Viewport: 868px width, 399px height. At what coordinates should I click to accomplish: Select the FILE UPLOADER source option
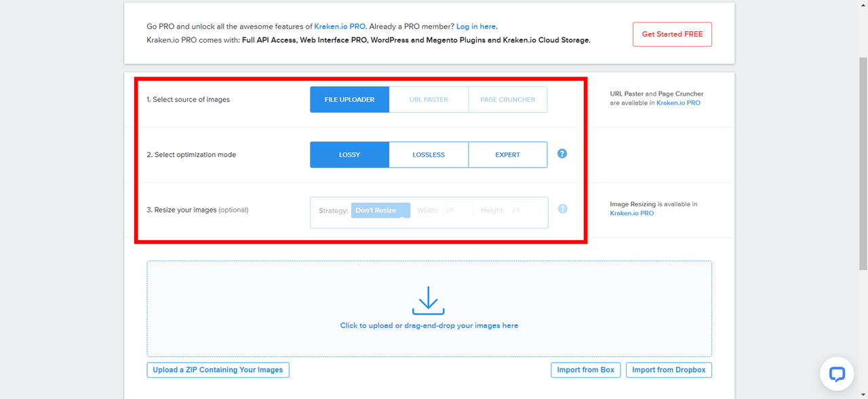click(x=349, y=99)
